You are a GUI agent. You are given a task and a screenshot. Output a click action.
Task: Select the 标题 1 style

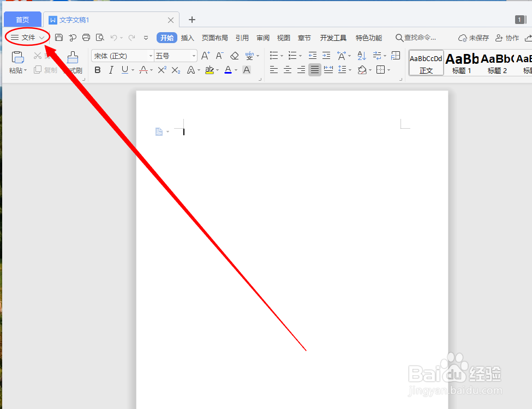click(x=462, y=63)
